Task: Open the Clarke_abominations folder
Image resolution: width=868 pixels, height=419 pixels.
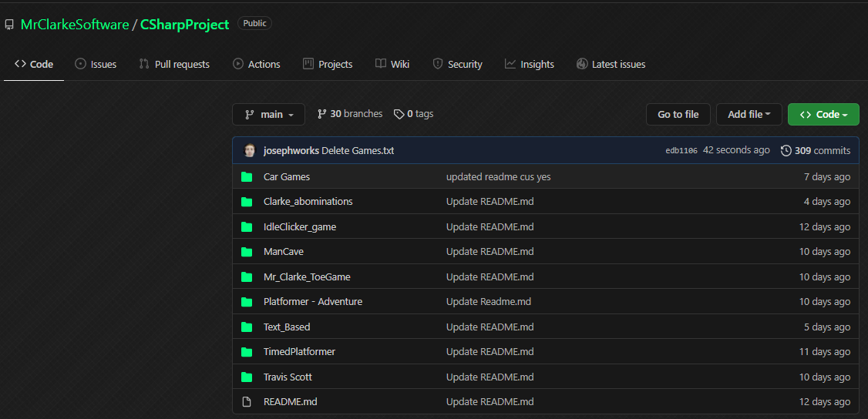Action: pos(308,202)
